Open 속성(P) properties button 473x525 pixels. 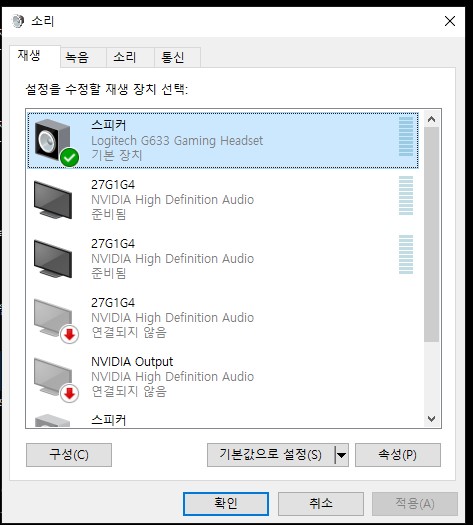pos(398,455)
